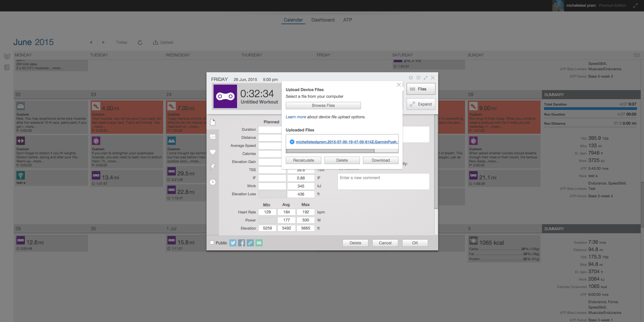Viewport: 644px width, 322px height.
Task: Click the Files button
Action: pos(421,89)
